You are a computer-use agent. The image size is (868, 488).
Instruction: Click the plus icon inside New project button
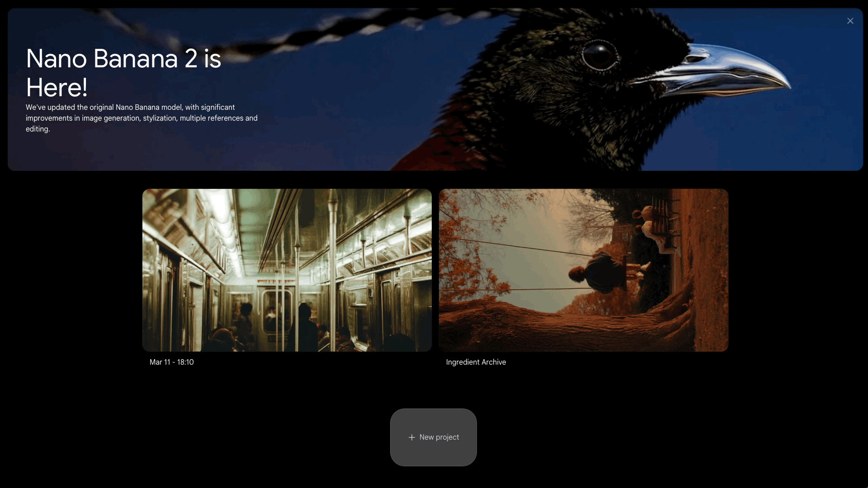click(412, 437)
